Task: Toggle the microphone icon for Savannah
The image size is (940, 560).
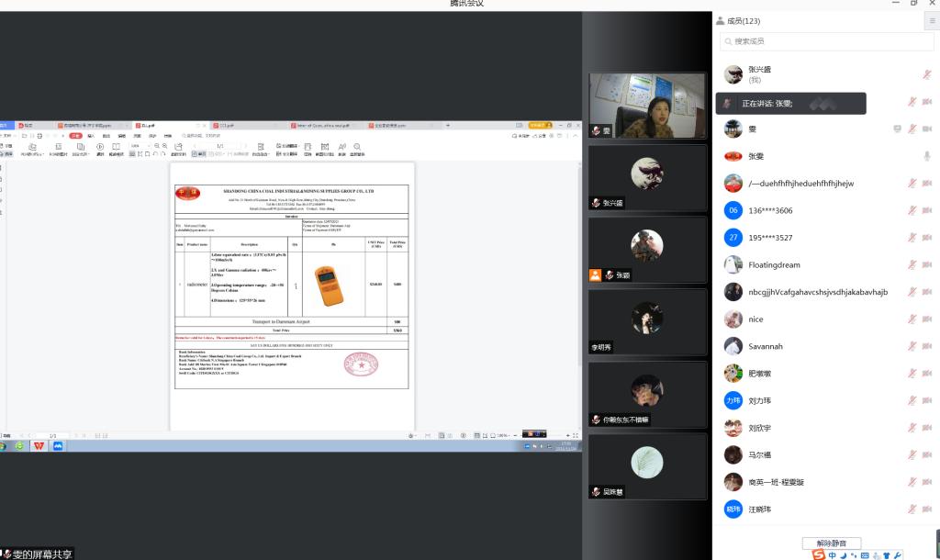Action: pos(912,347)
